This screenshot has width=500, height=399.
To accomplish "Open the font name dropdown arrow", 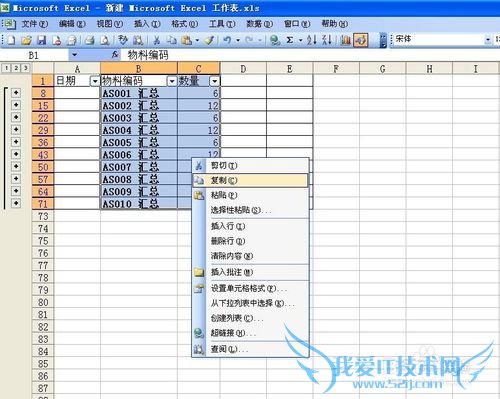I will coord(488,40).
